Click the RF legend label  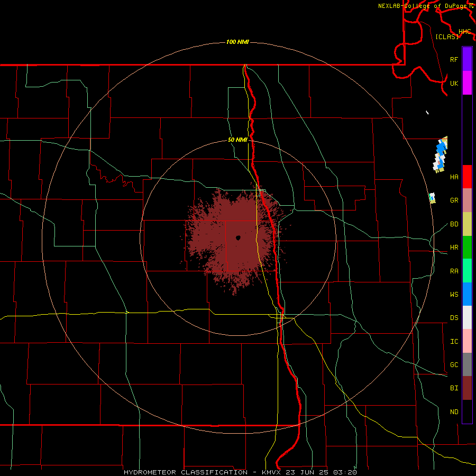point(454,59)
